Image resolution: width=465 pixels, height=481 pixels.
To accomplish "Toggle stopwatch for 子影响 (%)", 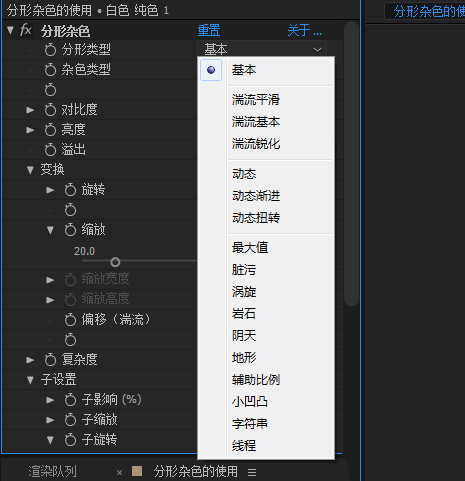I will (x=70, y=400).
